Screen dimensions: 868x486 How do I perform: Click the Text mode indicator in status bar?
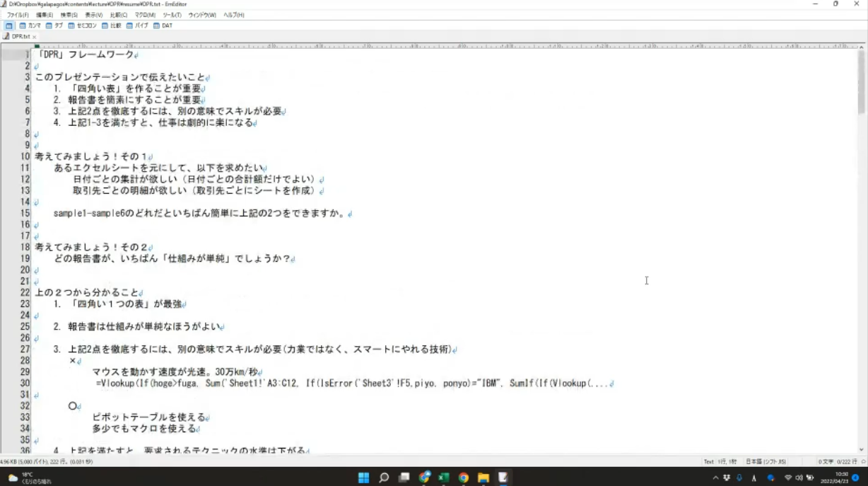pos(709,462)
